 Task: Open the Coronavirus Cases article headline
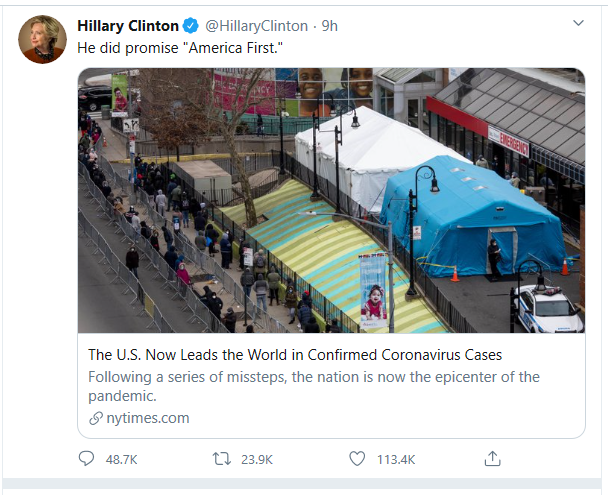coord(295,355)
